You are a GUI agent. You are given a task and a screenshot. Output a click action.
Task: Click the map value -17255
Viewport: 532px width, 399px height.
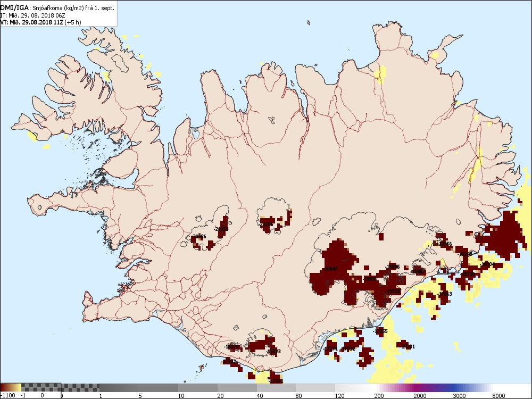click(x=380, y=331)
